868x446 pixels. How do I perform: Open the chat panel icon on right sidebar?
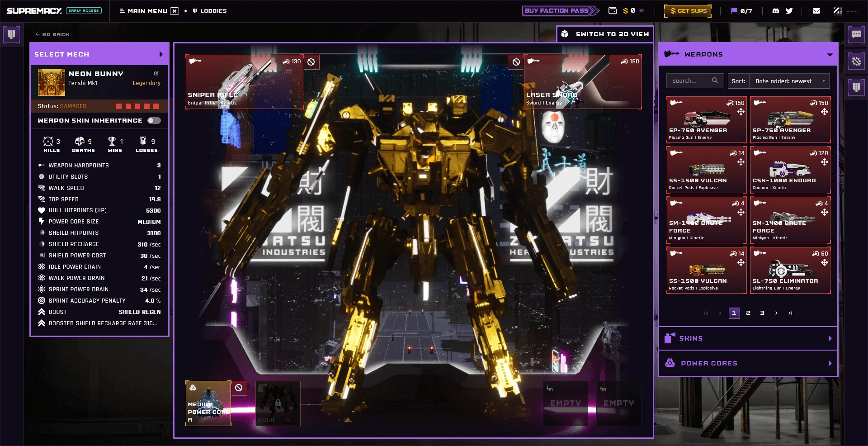(857, 35)
